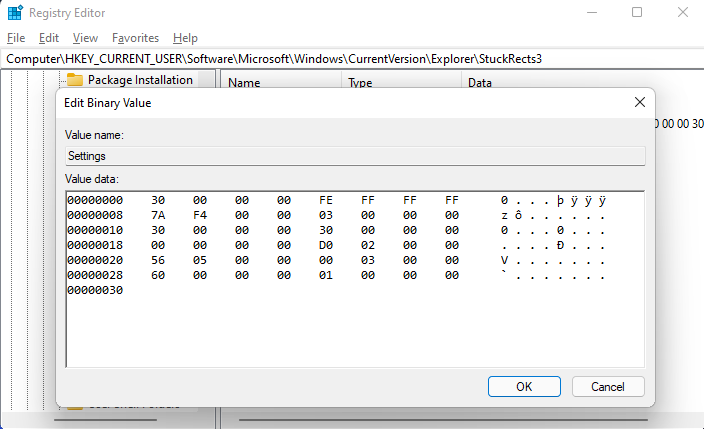Maximize the Registry Editor window
This screenshot has width=704, height=429.
(637, 13)
